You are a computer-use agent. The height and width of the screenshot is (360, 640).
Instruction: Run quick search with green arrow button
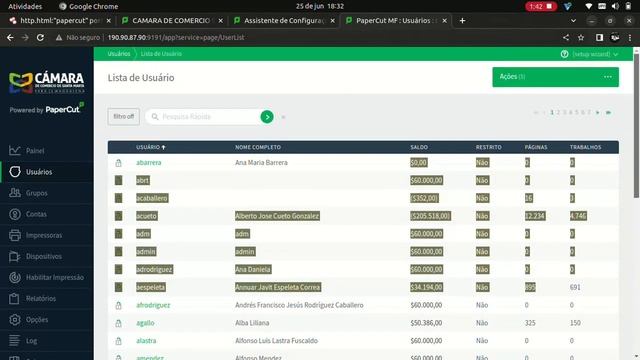point(267,117)
